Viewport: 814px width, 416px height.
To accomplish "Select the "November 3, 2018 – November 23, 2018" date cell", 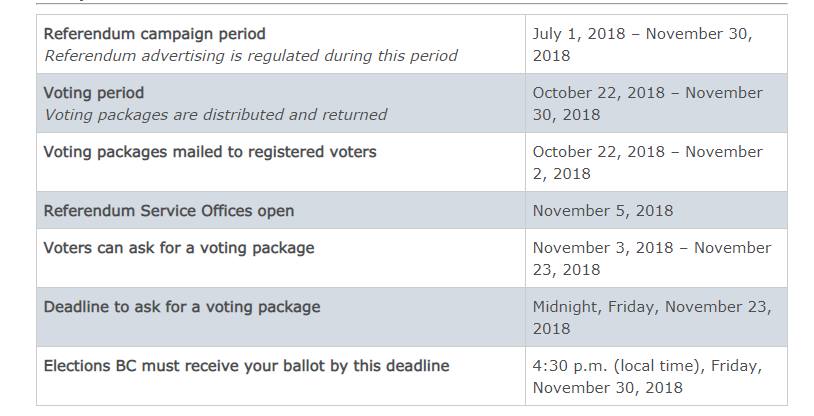I will click(x=651, y=259).
